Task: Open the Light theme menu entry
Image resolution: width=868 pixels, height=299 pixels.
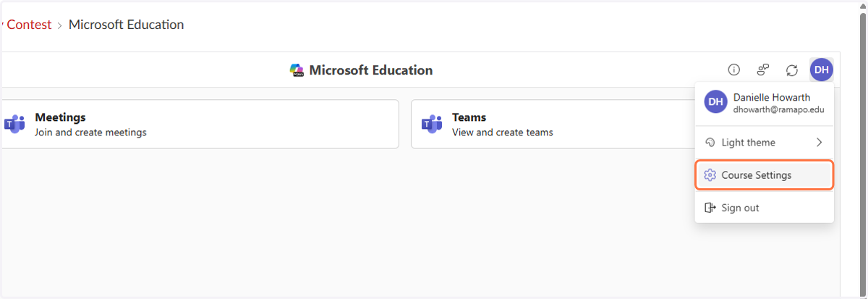Action: pyautogui.click(x=765, y=143)
